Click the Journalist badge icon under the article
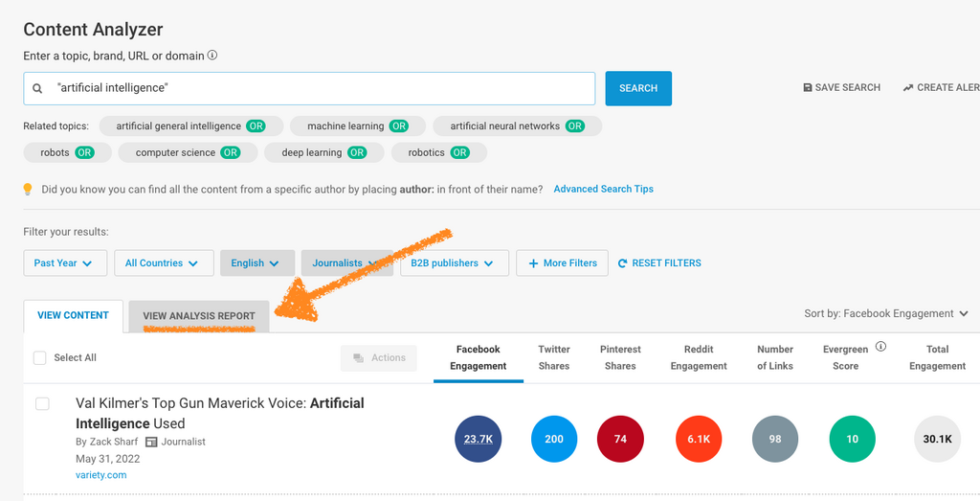980x501 pixels. 150,442
